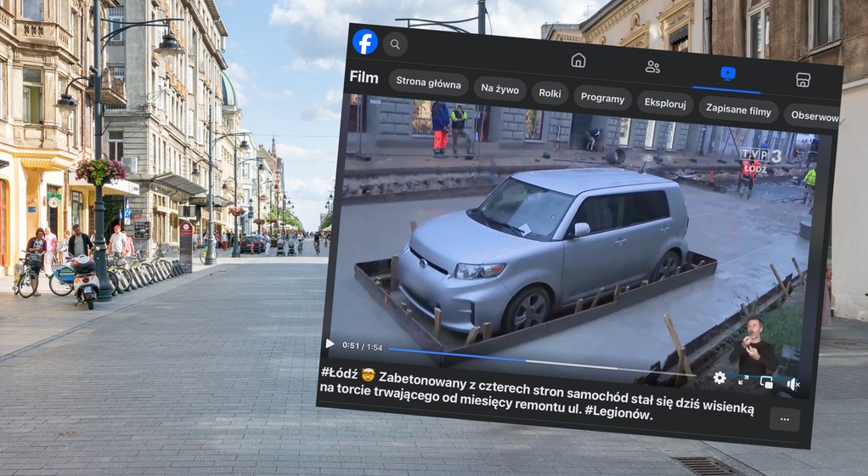
Task: Unmute the video sound
Action: (792, 384)
